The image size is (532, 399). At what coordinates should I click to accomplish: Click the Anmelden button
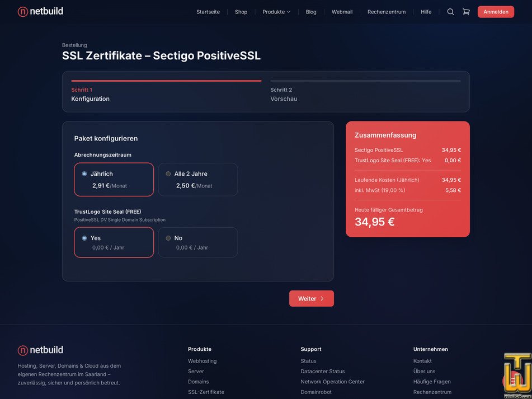click(x=496, y=12)
